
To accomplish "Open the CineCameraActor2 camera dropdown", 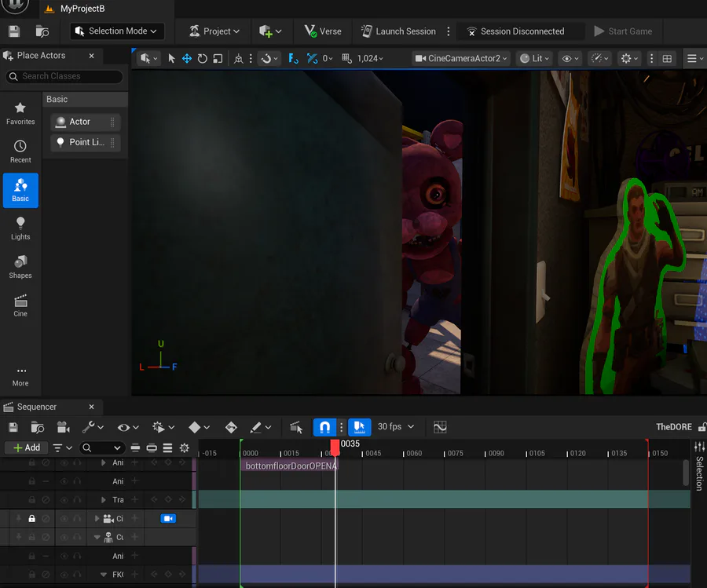I will [461, 59].
